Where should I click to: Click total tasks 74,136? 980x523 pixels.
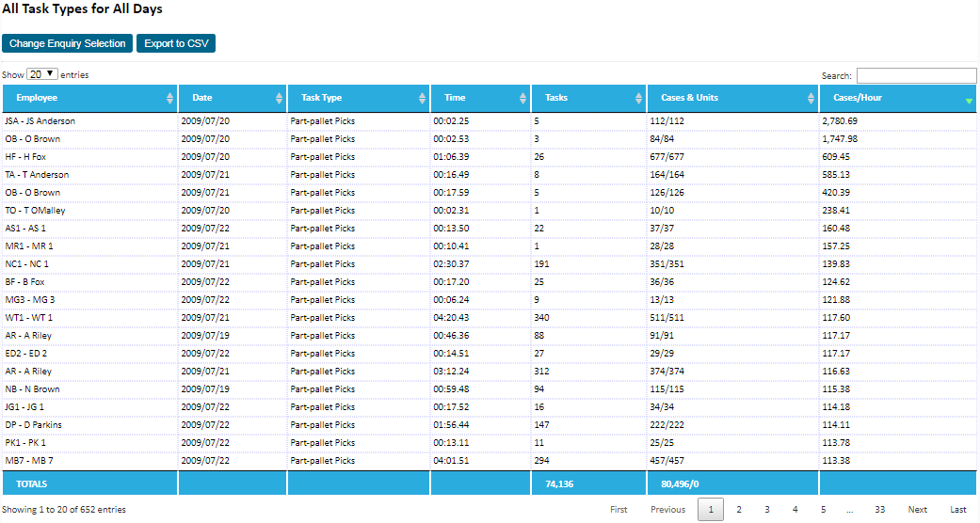[559, 484]
